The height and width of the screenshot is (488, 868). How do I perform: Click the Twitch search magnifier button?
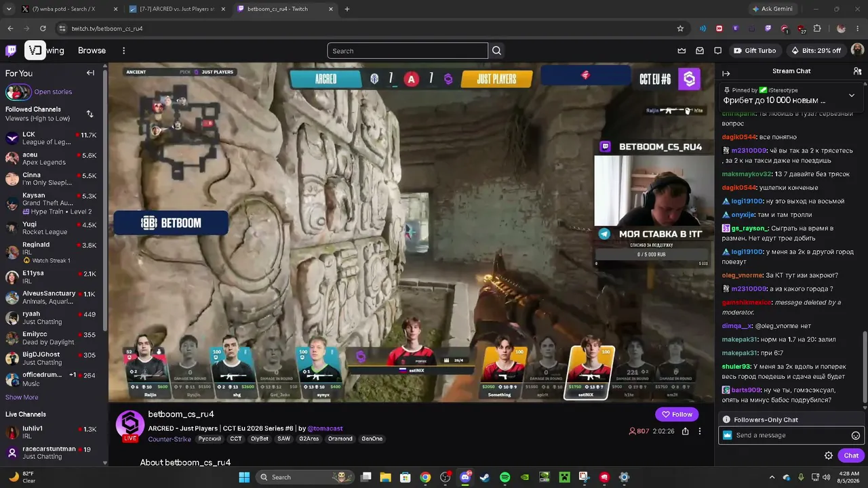coord(497,51)
